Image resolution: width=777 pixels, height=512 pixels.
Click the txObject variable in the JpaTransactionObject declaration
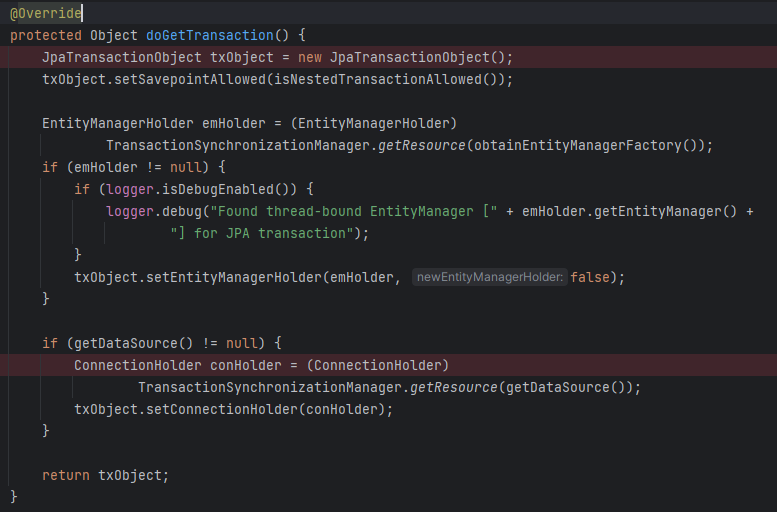[x=242, y=57]
